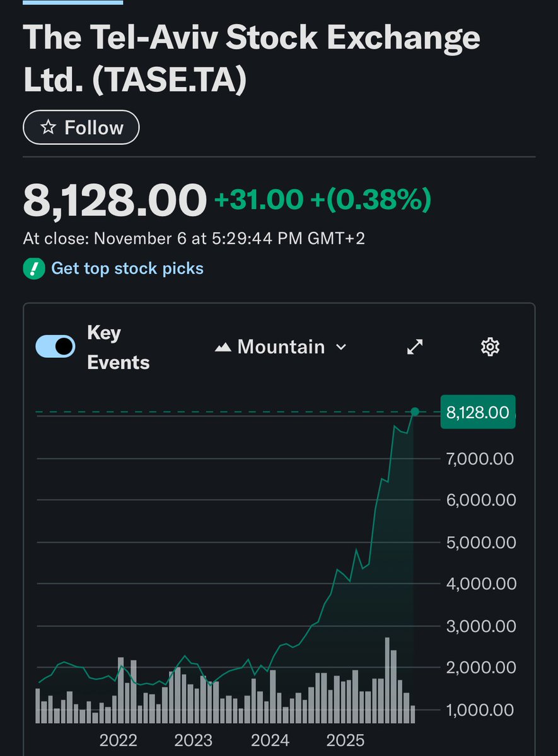
Task: Click the 2,000.00 axis value
Action: [481, 668]
